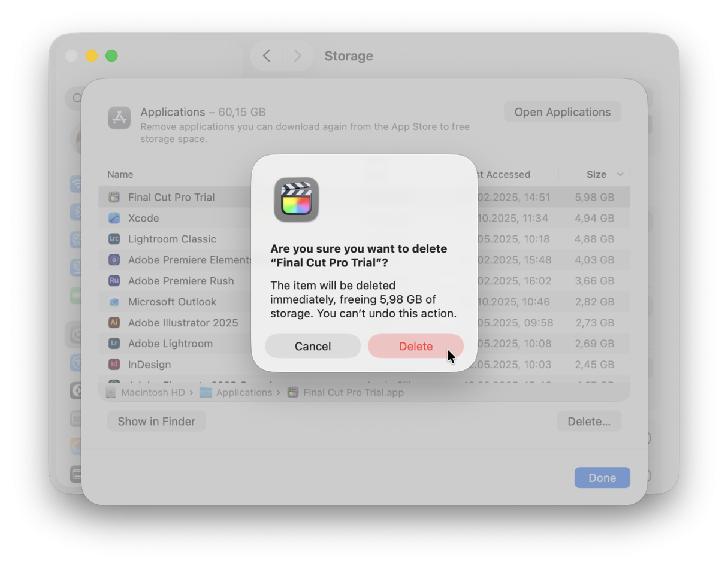Click the App Store icon beside Applications heading
Viewport: 728px width, 570px height.
tap(119, 118)
